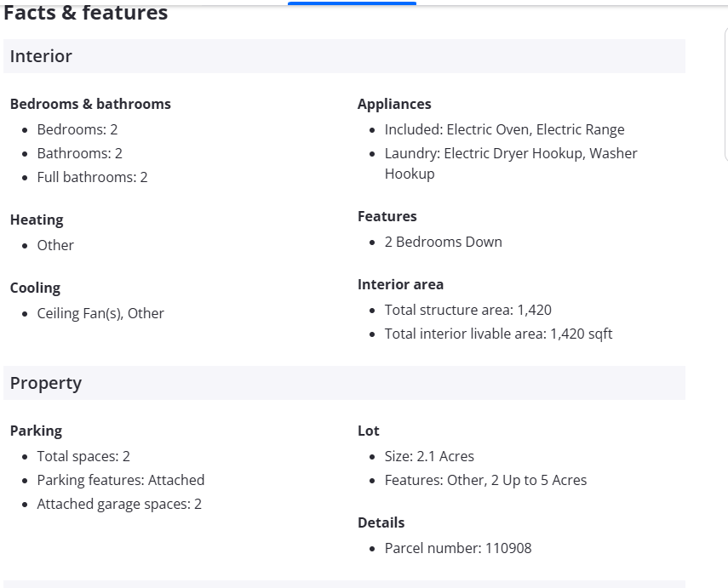The image size is (728, 588).
Task: Click the side panel edge at right
Action: pos(725,94)
